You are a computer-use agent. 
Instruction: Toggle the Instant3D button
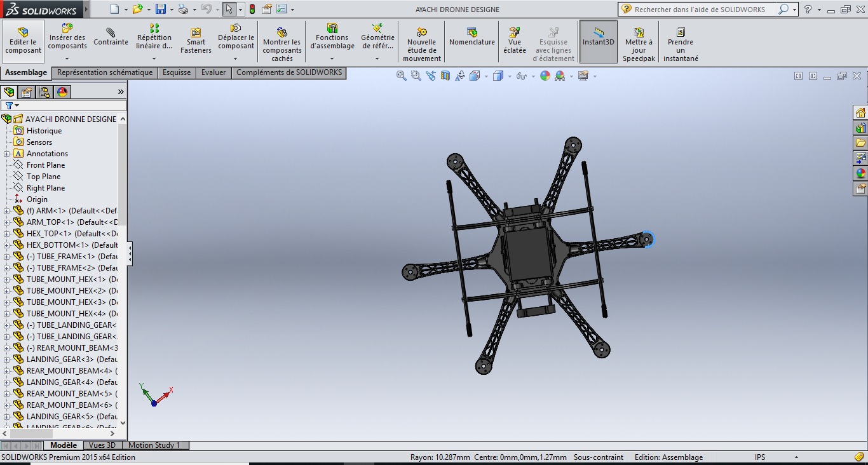point(599,41)
